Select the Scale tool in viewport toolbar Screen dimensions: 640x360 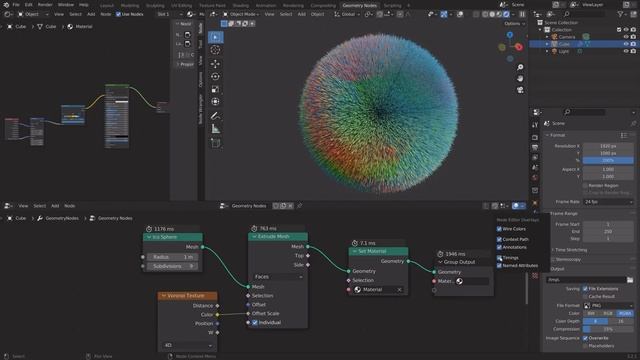pos(216,89)
